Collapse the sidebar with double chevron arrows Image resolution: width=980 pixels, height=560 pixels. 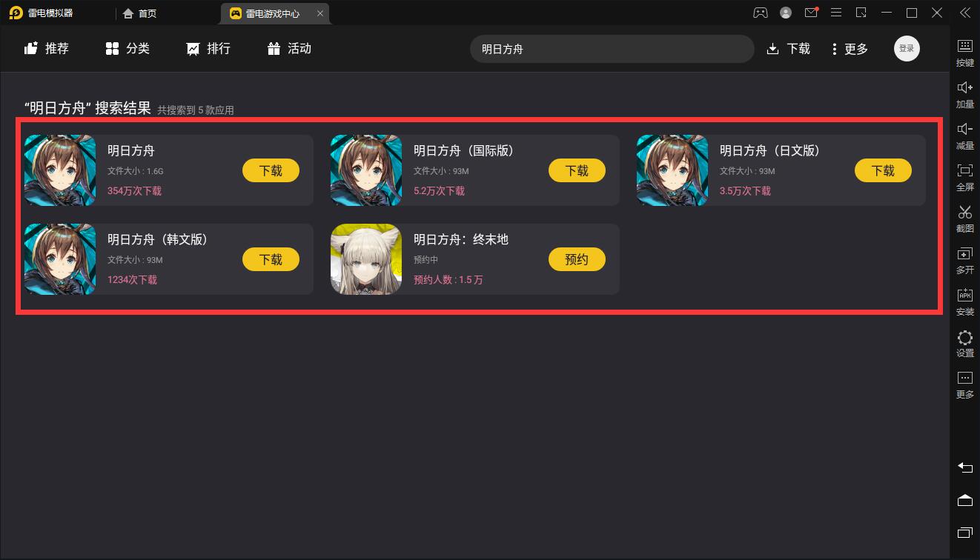coord(964,13)
